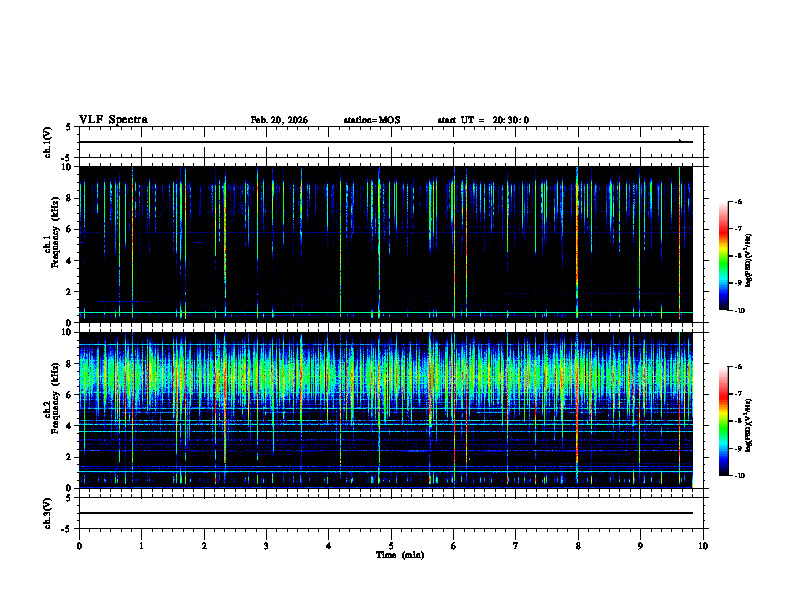Click the 'station=MOS' label
Viewport: 792px width, 612px height.
click(x=372, y=120)
